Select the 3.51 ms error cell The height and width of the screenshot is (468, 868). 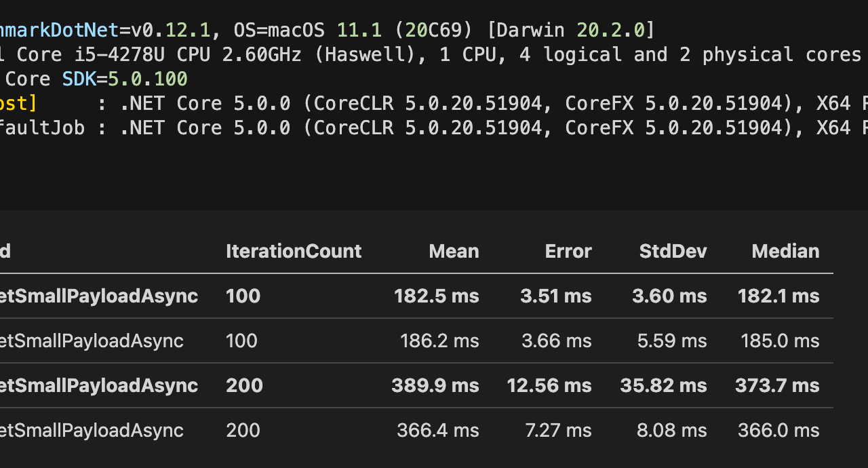click(x=556, y=296)
